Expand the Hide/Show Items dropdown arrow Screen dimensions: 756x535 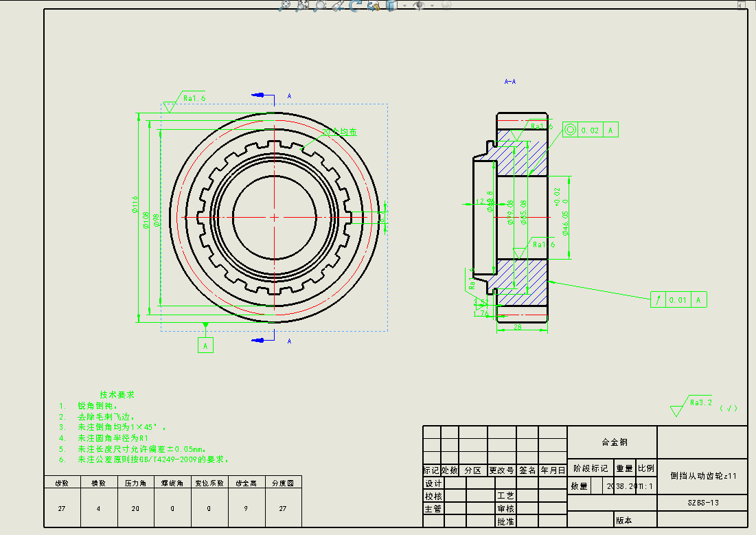(x=432, y=5)
